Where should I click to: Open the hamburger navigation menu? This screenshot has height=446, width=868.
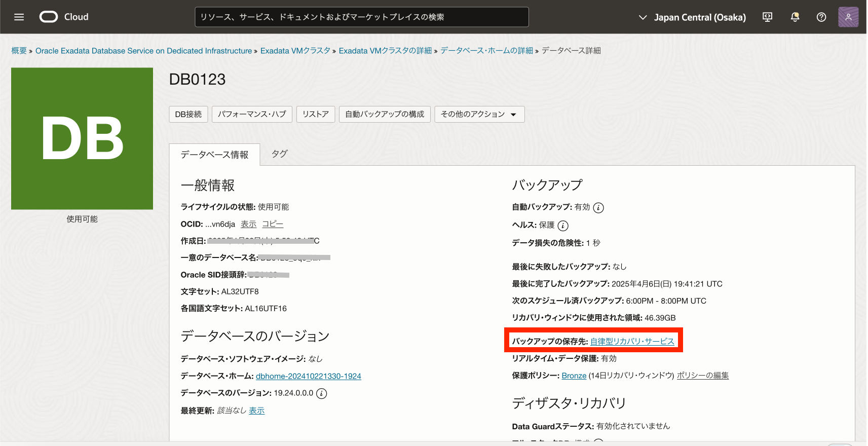point(19,17)
